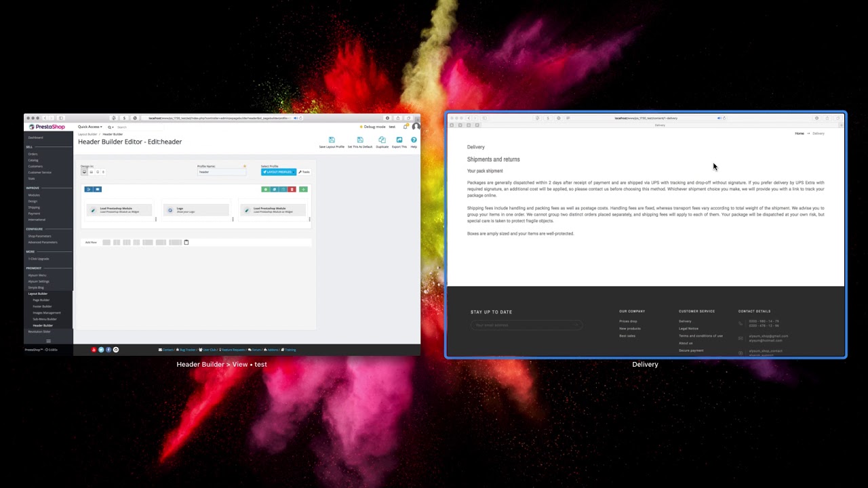Image resolution: width=868 pixels, height=488 pixels.
Task: Click the sidebar collapse menu icon
Action: [48, 341]
